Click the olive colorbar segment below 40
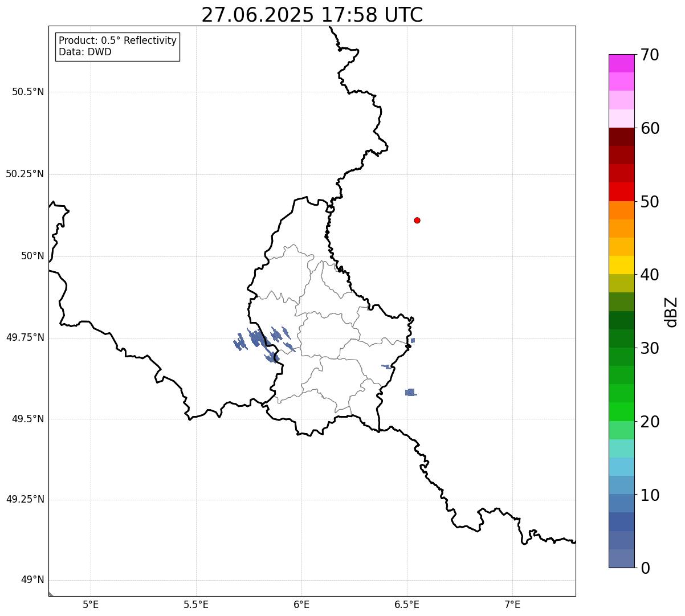The image size is (685, 616). (622, 283)
